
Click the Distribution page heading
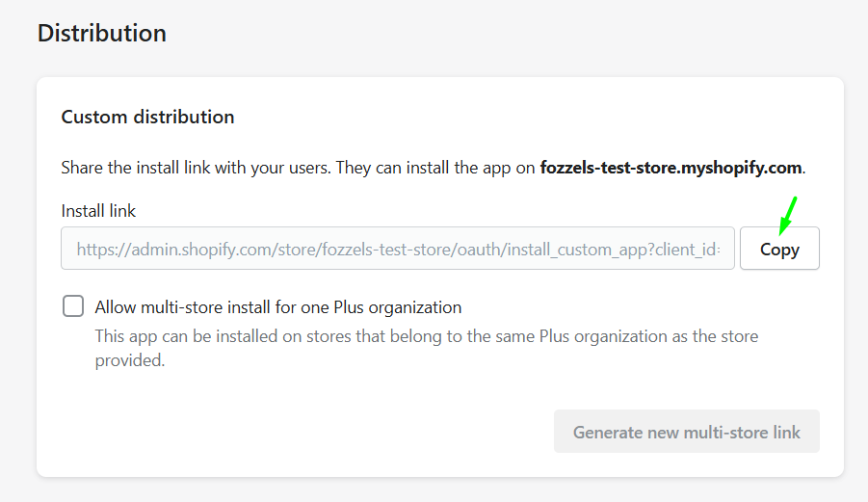click(102, 33)
